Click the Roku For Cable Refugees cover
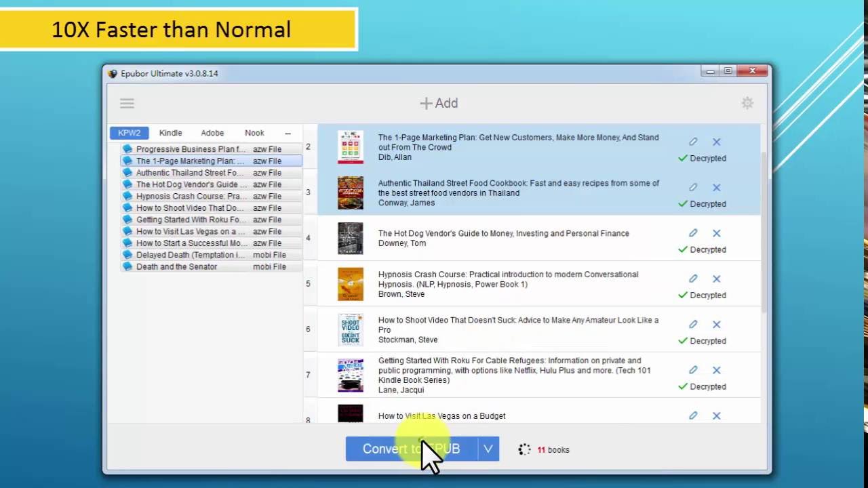This screenshot has height=488, width=868. 351,375
